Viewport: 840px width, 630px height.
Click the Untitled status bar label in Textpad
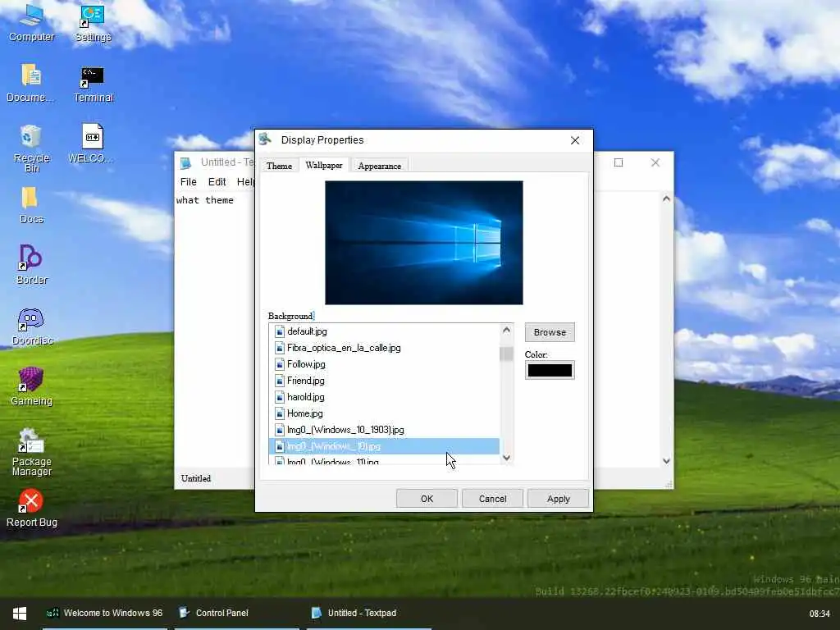pyautogui.click(x=195, y=478)
